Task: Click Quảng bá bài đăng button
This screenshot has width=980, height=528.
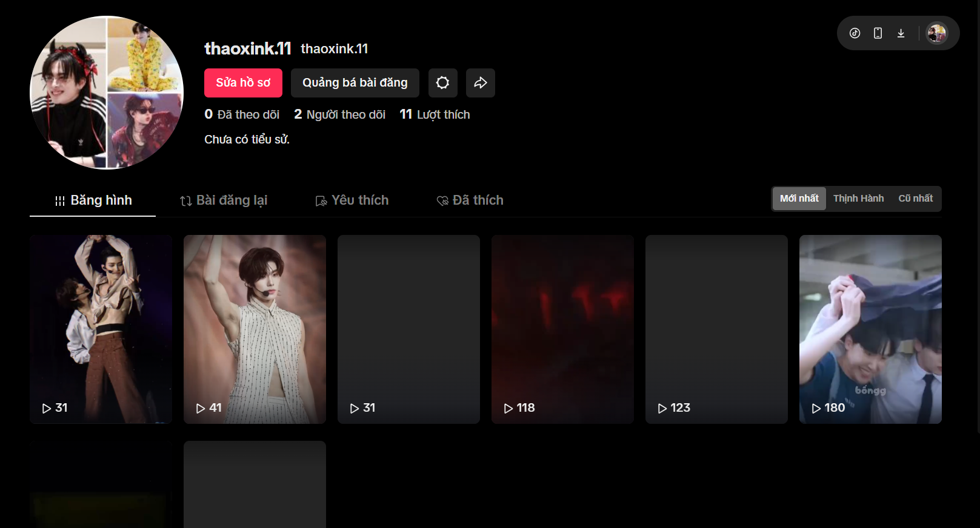Action: (x=355, y=83)
